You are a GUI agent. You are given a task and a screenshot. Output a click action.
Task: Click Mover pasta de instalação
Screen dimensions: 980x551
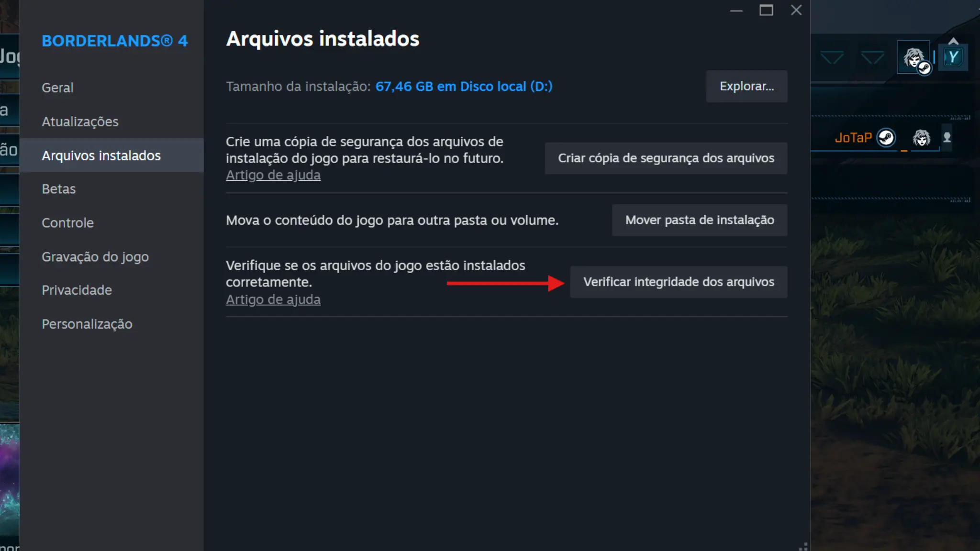click(699, 220)
